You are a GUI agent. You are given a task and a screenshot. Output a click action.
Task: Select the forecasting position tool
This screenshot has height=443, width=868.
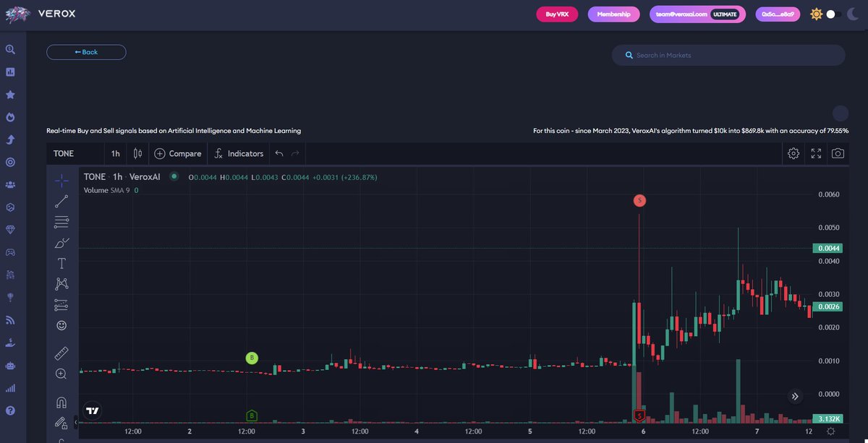coord(61,305)
